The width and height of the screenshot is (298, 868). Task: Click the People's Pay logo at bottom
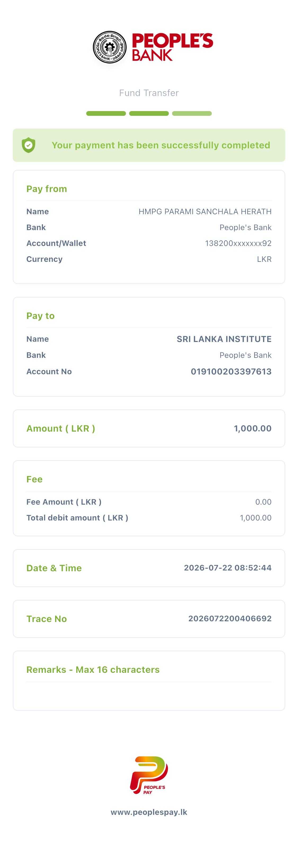click(x=149, y=775)
